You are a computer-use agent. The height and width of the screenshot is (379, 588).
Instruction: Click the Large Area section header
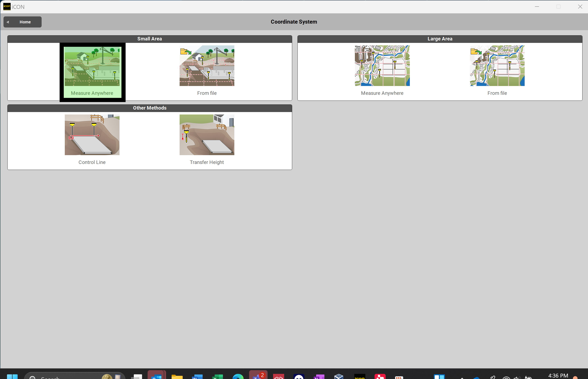pyautogui.click(x=440, y=39)
